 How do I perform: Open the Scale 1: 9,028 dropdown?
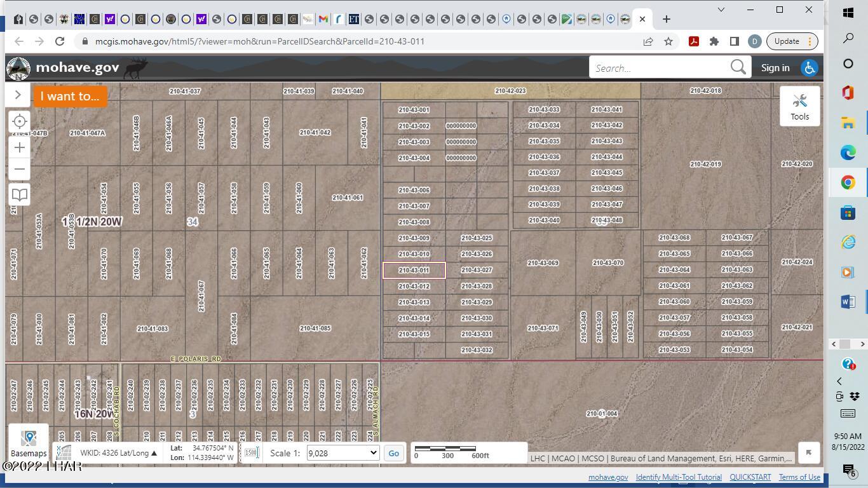pyautogui.click(x=342, y=453)
